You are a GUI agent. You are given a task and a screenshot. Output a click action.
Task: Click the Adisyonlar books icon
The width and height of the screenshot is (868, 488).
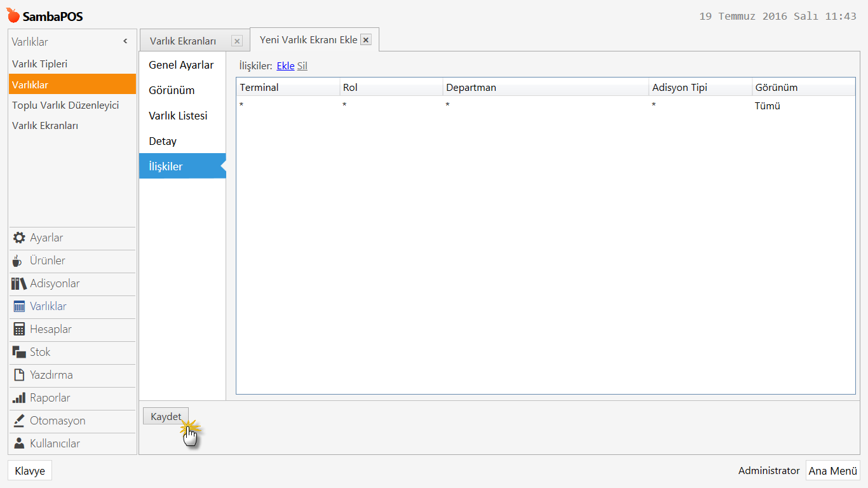pos(19,283)
